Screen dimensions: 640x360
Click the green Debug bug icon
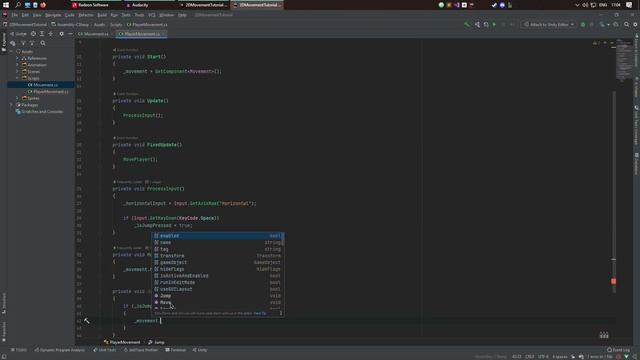583,24
